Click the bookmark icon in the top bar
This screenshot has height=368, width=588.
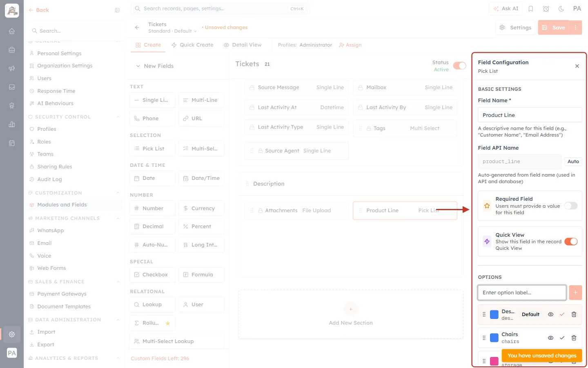(531, 9)
